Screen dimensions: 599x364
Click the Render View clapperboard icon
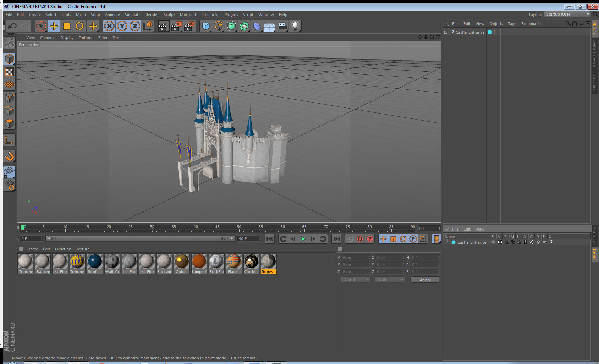[163, 26]
